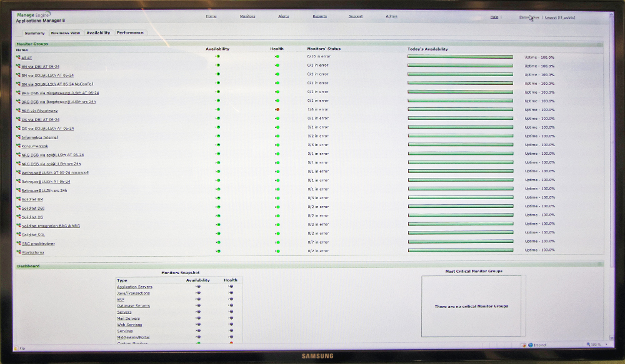Switch to the Availability tab
The image size is (625, 364).
pyautogui.click(x=98, y=32)
